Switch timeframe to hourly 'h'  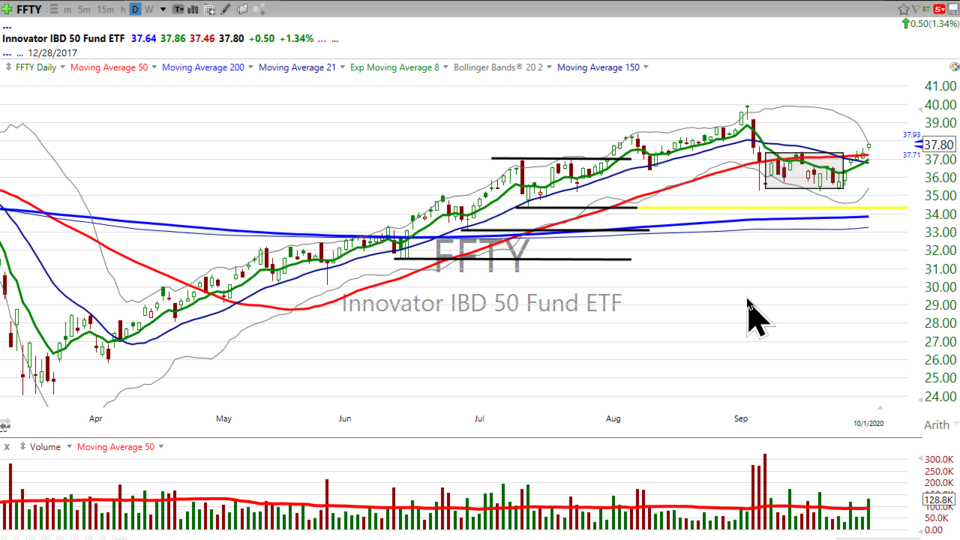point(123,9)
